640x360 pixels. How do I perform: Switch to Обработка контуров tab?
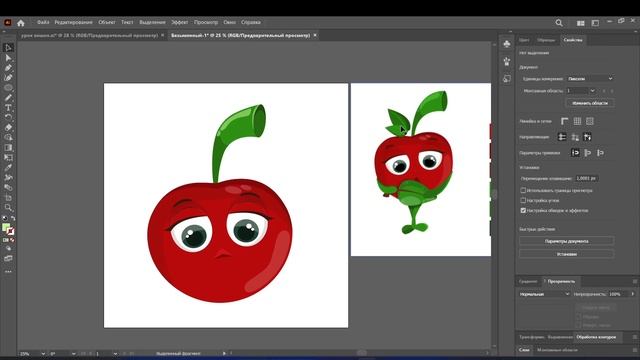point(596,337)
